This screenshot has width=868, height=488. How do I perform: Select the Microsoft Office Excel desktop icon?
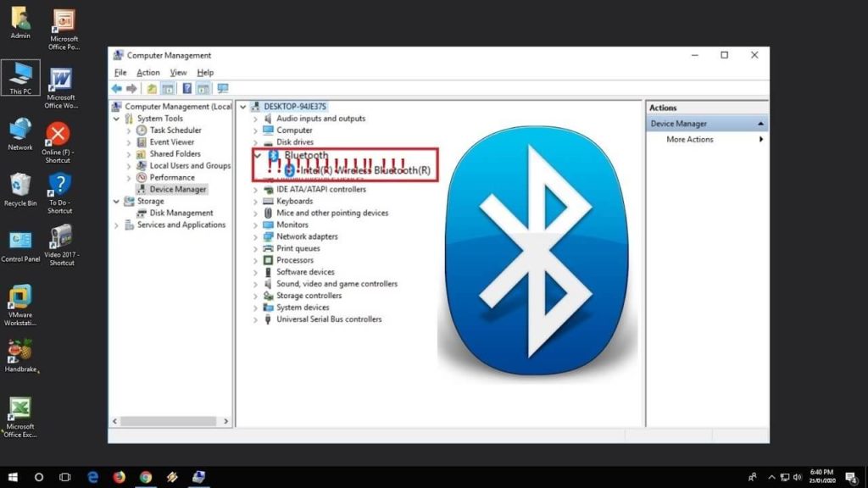pyautogui.click(x=20, y=418)
